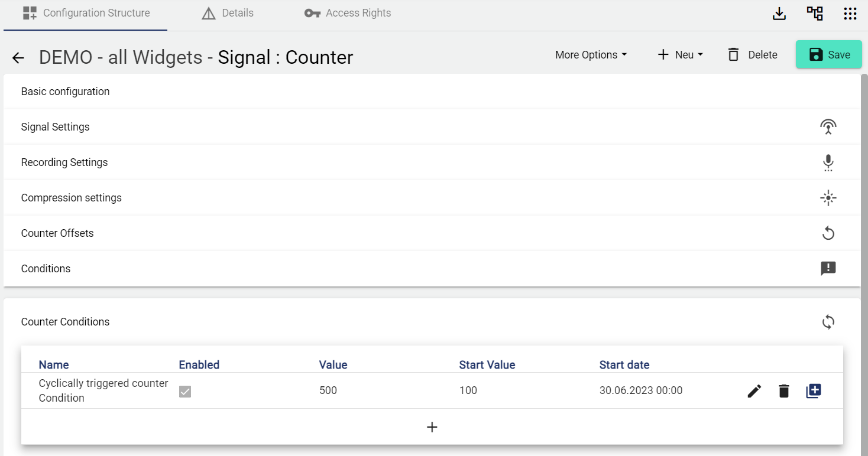Open the Neu dropdown menu
The width and height of the screenshot is (868, 456).
pos(680,55)
